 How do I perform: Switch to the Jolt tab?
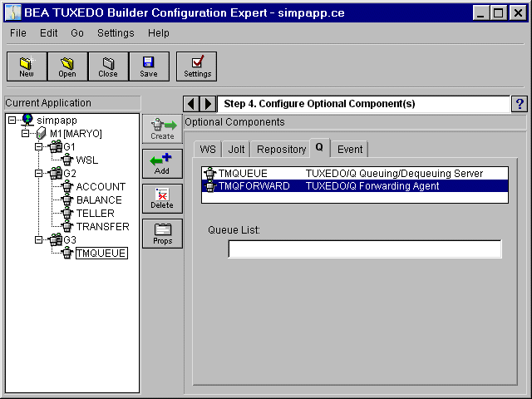click(236, 150)
